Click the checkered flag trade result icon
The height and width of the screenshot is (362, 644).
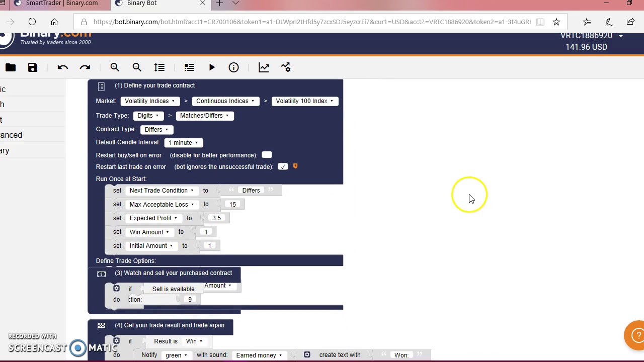click(x=101, y=326)
